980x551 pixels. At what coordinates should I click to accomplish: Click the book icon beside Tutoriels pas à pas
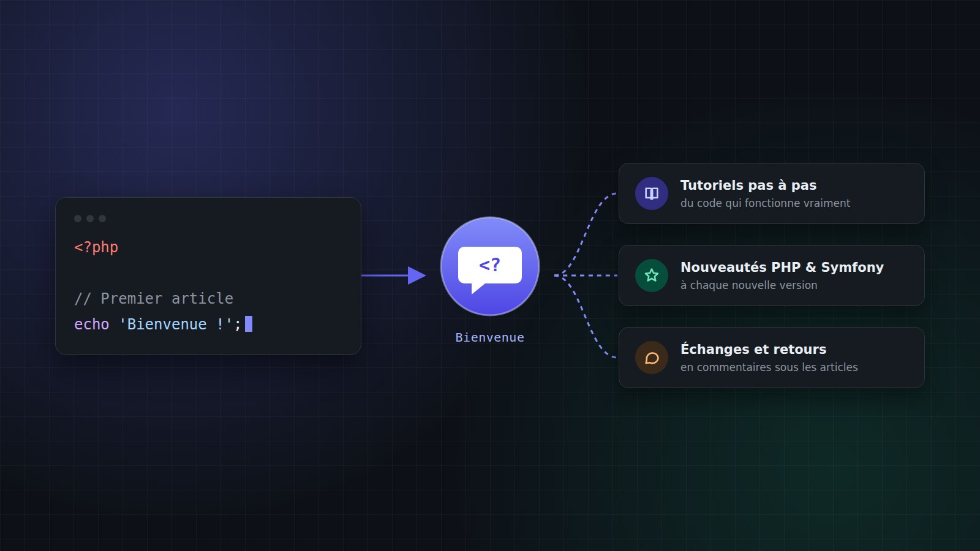pos(652,193)
